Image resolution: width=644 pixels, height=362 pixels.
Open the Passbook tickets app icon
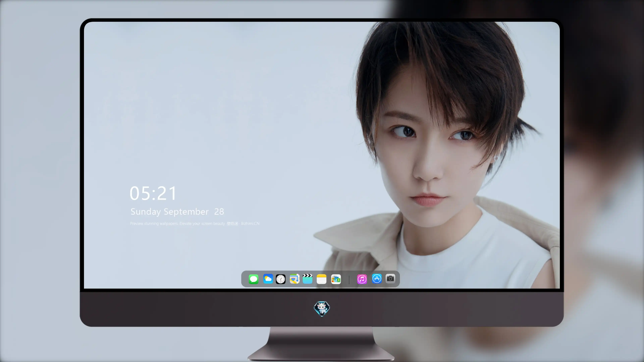pyautogui.click(x=336, y=279)
